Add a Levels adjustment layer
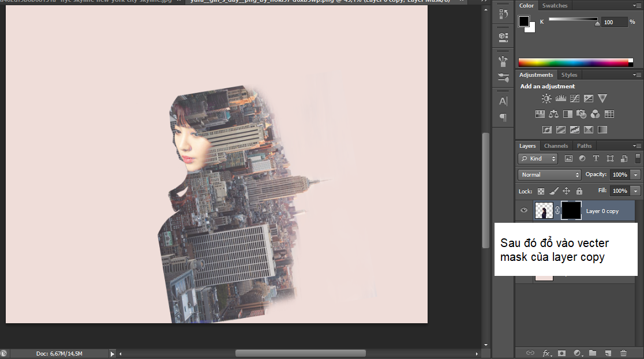The width and height of the screenshot is (644, 359). click(x=560, y=99)
